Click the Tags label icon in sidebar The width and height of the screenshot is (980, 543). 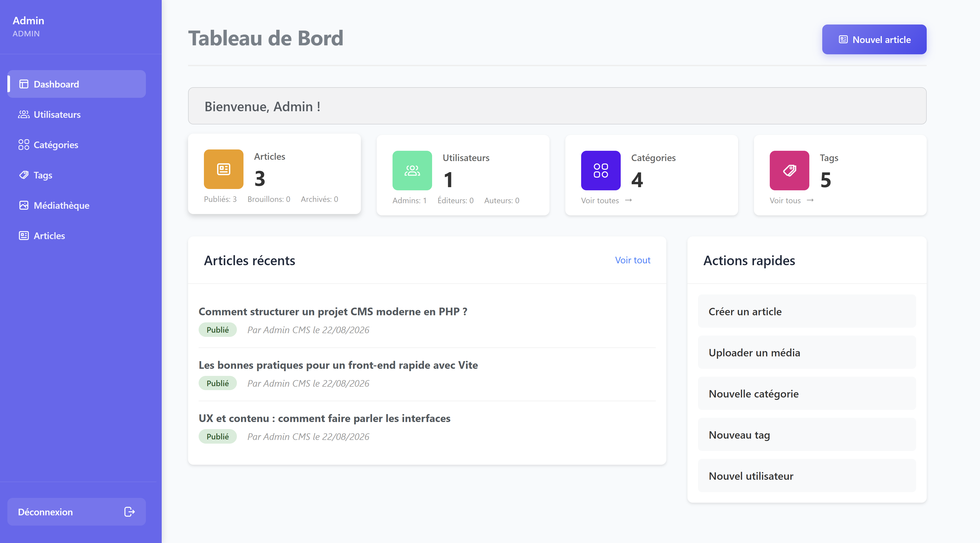coord(23,175)
